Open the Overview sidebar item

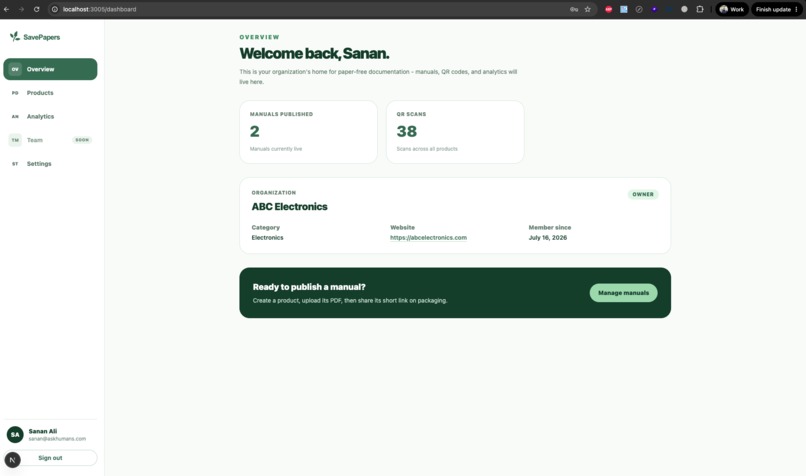[x=50, y=69]
